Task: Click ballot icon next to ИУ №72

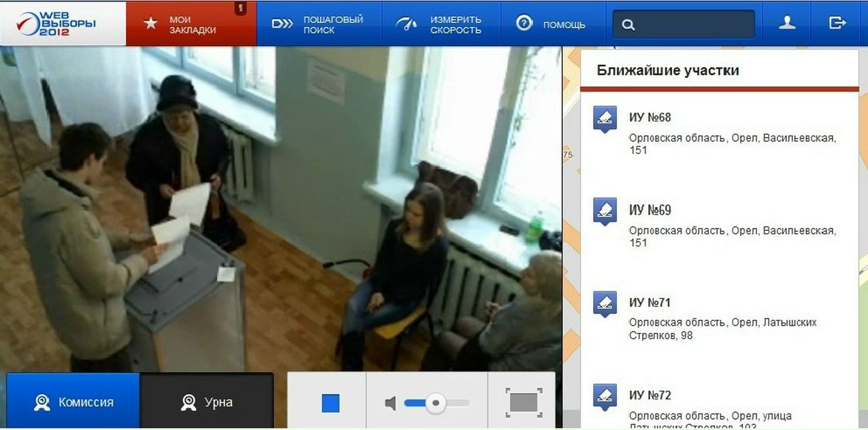Action: (605, 396)
